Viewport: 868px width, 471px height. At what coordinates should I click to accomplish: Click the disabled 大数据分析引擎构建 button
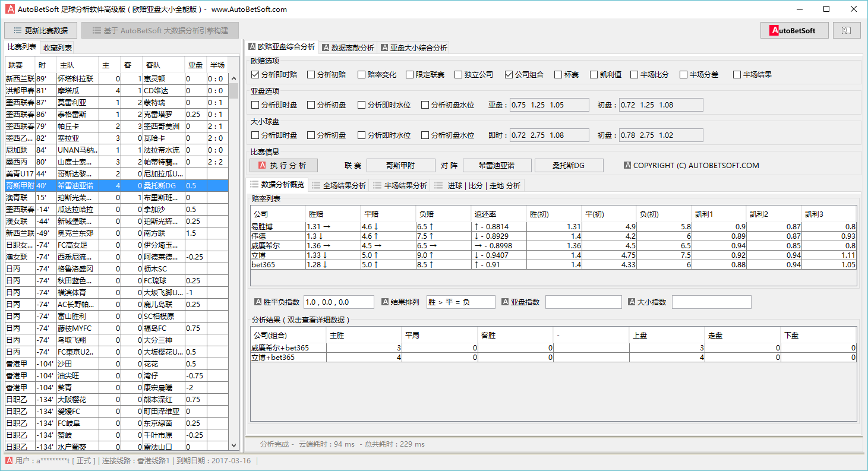point(160,30)
